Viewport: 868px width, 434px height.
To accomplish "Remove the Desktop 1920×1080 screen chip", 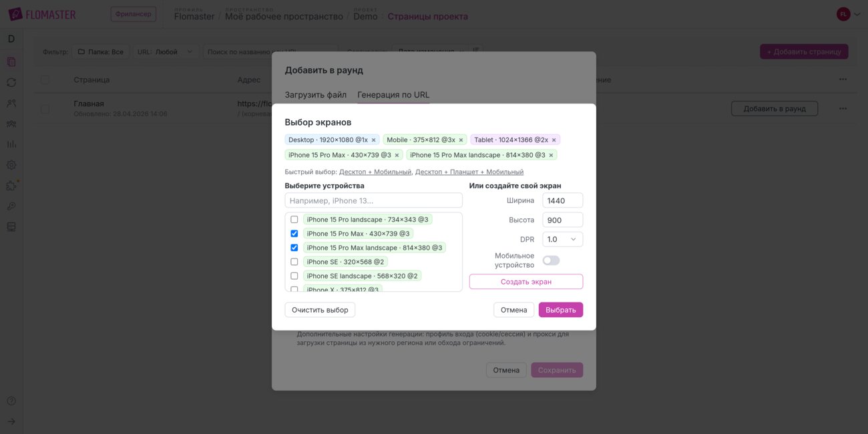I will click(374, 140).
